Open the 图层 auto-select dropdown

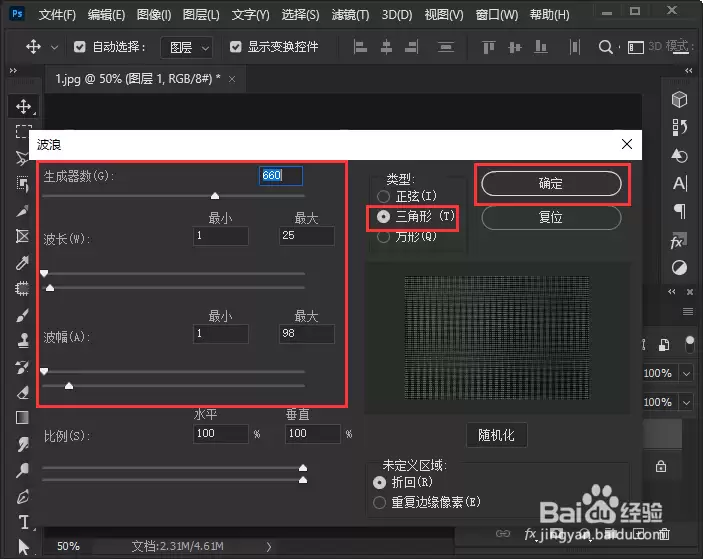187,47
